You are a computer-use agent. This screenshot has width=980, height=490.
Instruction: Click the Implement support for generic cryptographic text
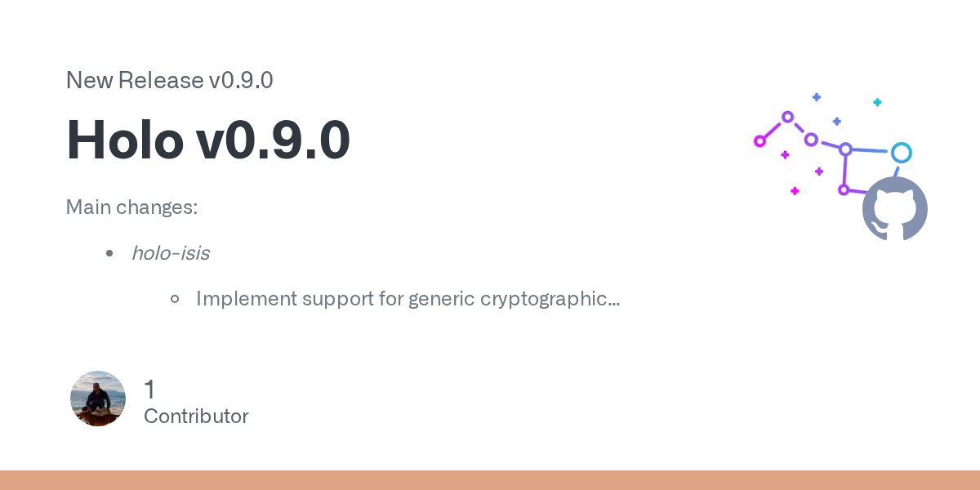pyautogui.click(x=408, y=299)
